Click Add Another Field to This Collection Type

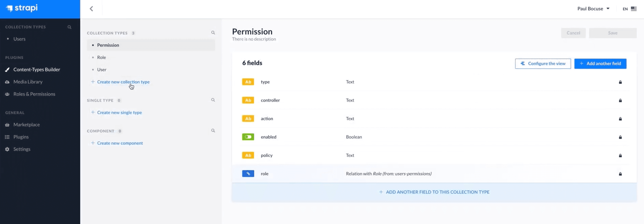[x=434, y=192]
